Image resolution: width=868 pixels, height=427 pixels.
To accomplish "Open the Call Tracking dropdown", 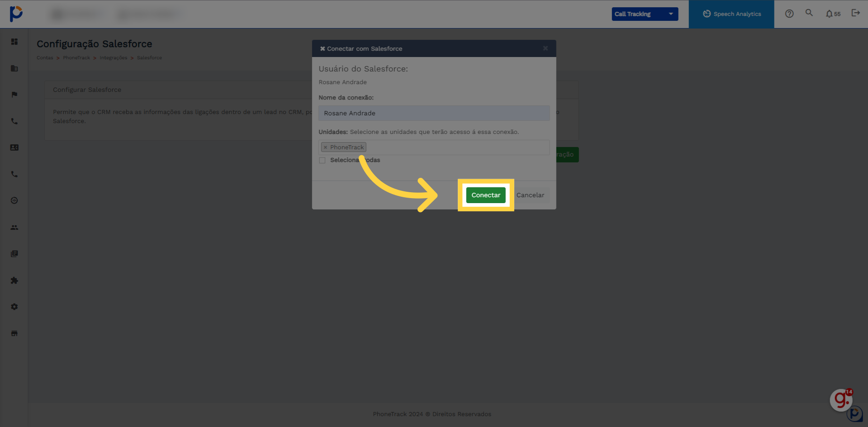I will [645, 14].
